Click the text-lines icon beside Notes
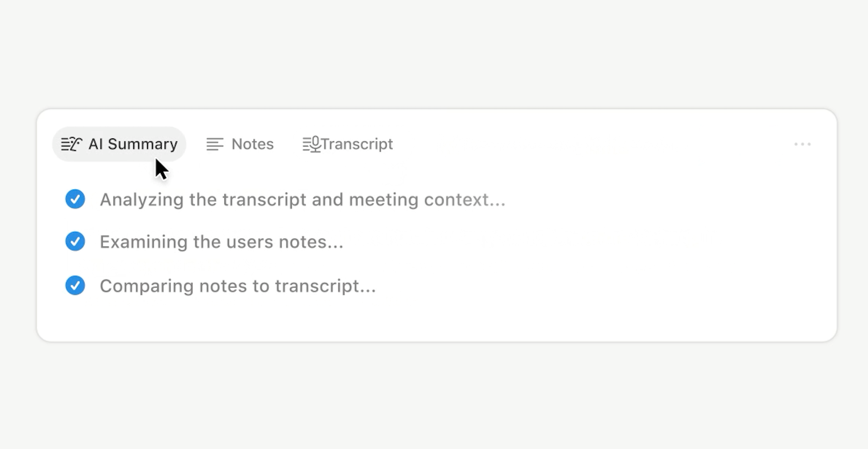The width and height of the screenshot is (868, 449). click(x=215, y=144)
